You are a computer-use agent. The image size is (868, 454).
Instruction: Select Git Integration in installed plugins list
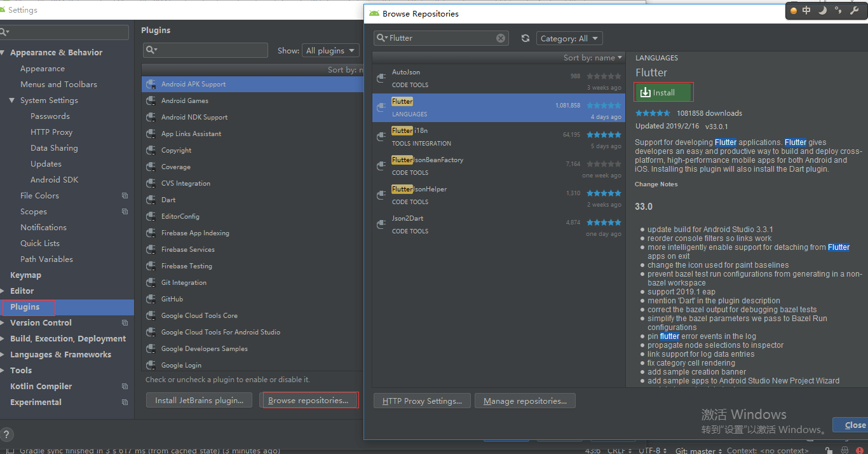(253, 282)
